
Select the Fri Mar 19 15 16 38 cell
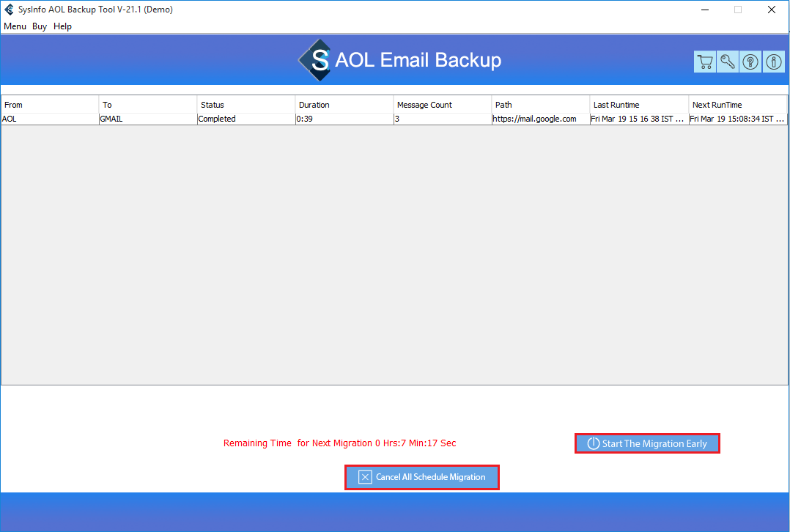click(639, 119)
